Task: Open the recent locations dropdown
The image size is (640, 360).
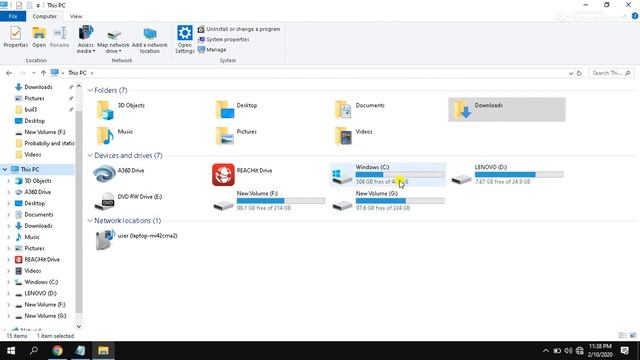Action: click(x=33, y=73)
